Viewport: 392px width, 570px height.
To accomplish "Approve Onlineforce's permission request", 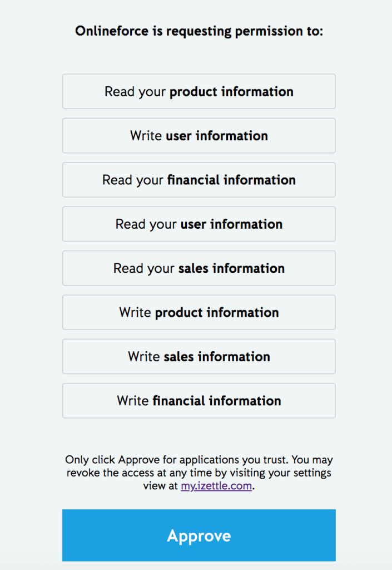I will pyautogui.click(x=199, y=535).
